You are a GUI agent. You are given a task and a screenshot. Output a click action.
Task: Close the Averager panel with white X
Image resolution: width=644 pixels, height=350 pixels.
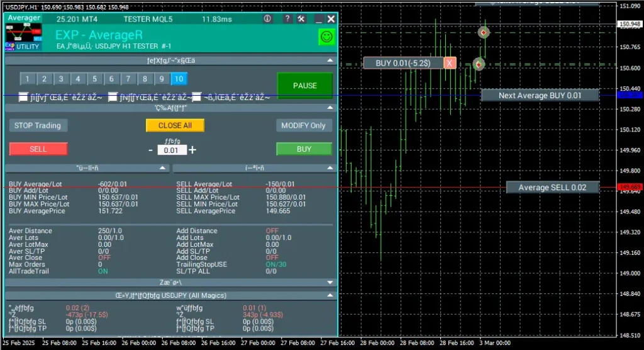[x=331, y=19]
